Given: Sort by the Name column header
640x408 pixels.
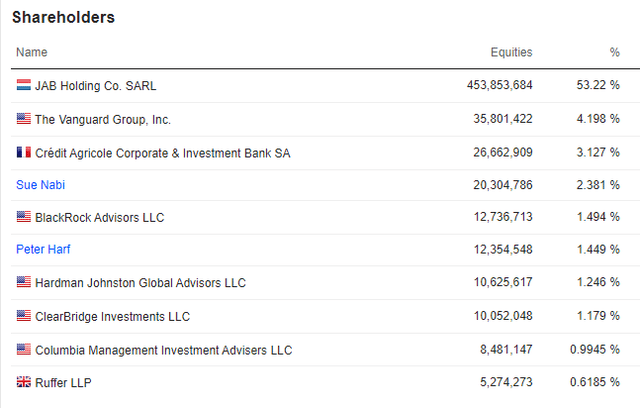Looking at the screenshot, I should click(x=31, y=52).
